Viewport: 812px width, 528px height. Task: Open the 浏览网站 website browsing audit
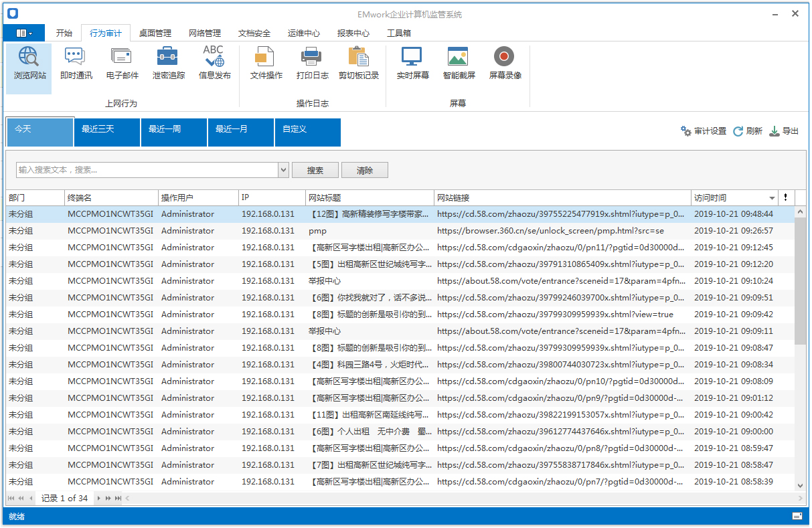pos(29,64)
